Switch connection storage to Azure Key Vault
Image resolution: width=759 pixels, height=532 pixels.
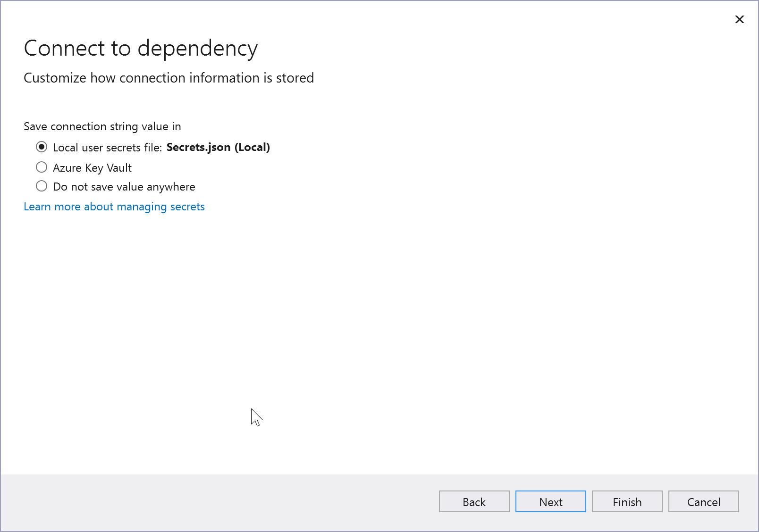pos(42,167)
